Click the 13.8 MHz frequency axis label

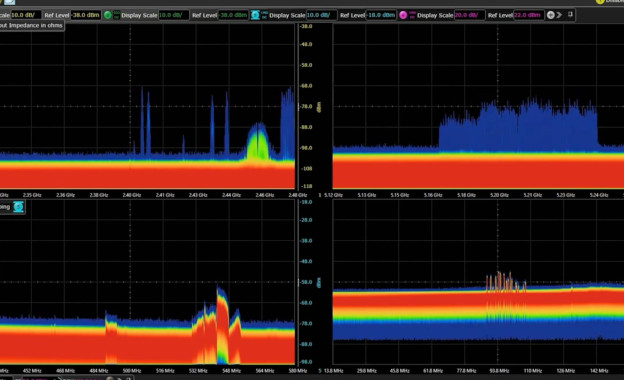[x=333, y=371]
